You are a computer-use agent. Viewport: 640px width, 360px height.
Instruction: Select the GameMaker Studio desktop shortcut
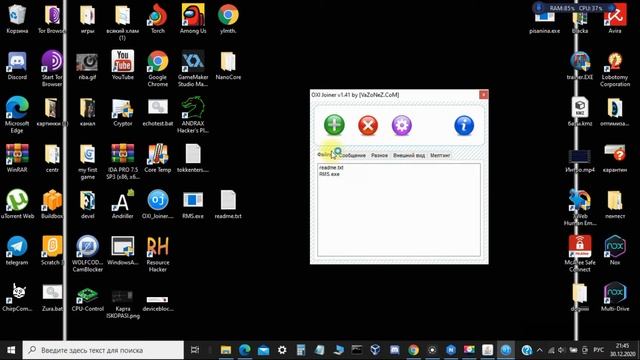click(193, 69)
